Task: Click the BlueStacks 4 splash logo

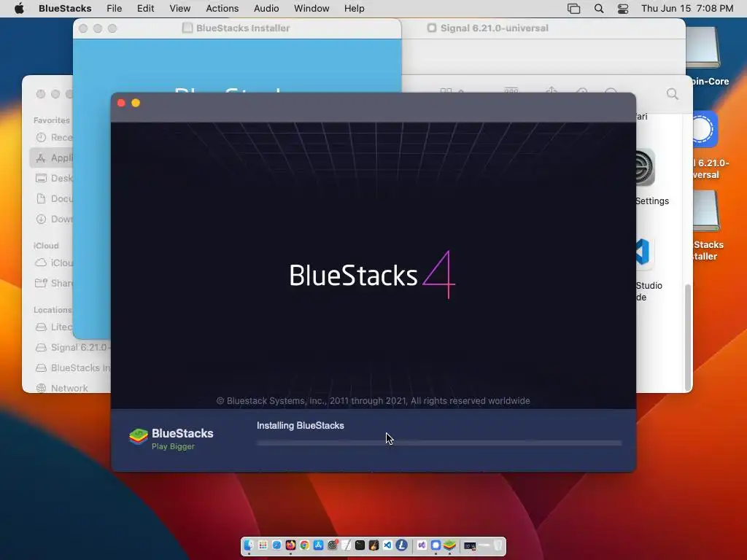Action: [x=372, y=275]
